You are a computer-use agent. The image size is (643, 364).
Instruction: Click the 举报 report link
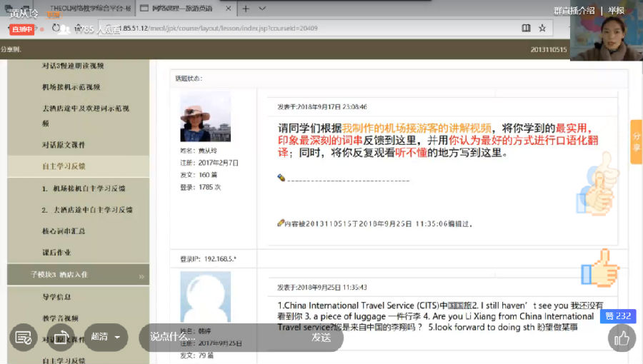pos(617,10)
